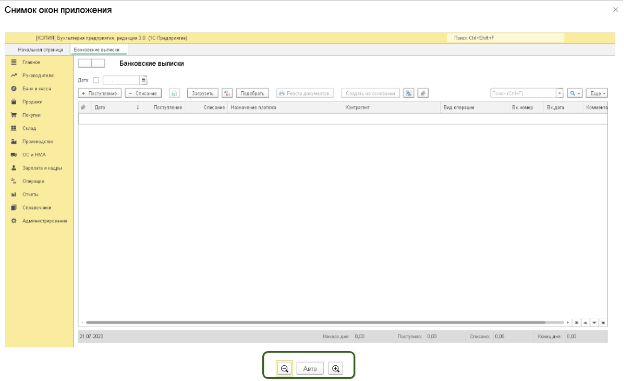Click the Конец дня 0,00 value
Screen dimensions: 624x381
pos(571,336)
